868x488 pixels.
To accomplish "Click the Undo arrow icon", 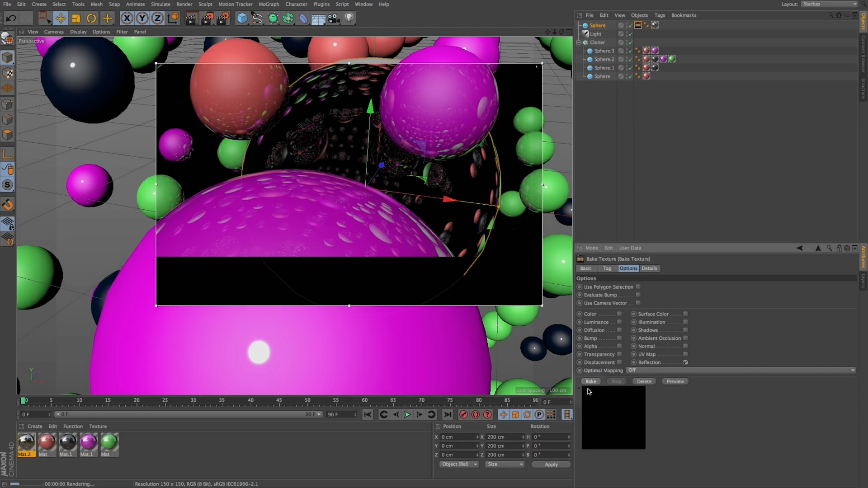I will [x=11, y=18].
